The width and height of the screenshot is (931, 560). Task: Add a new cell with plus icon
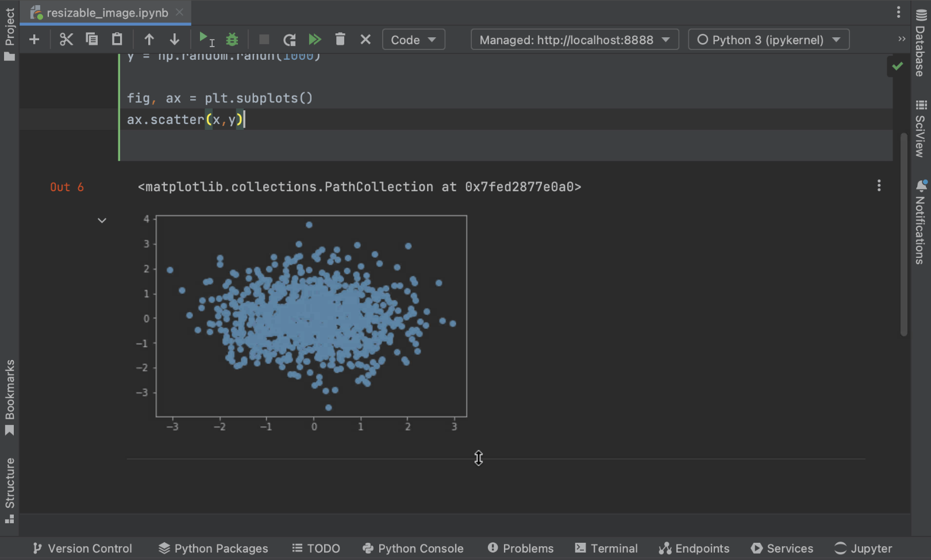pyautogui.click(x=34, y=40)
